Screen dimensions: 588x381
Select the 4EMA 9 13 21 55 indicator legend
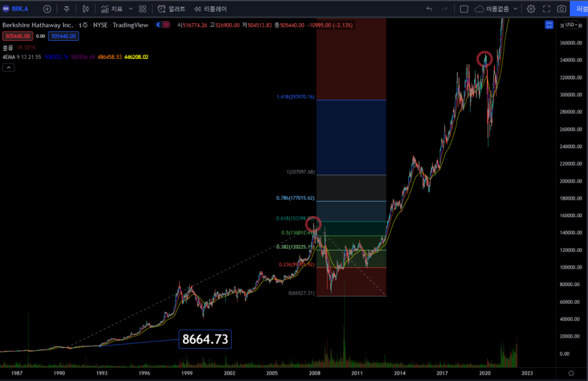(22, 57)
